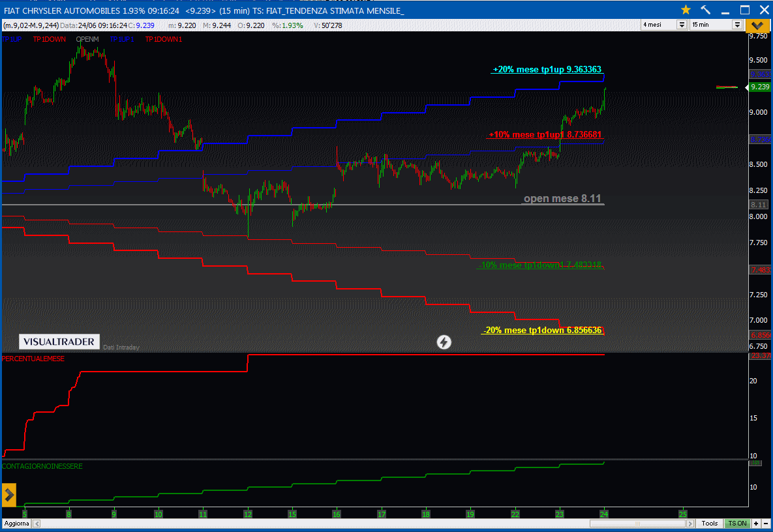Screen dimensions: 773x532
Task: Click the VISUALTRADER logo
Action: 59,342
